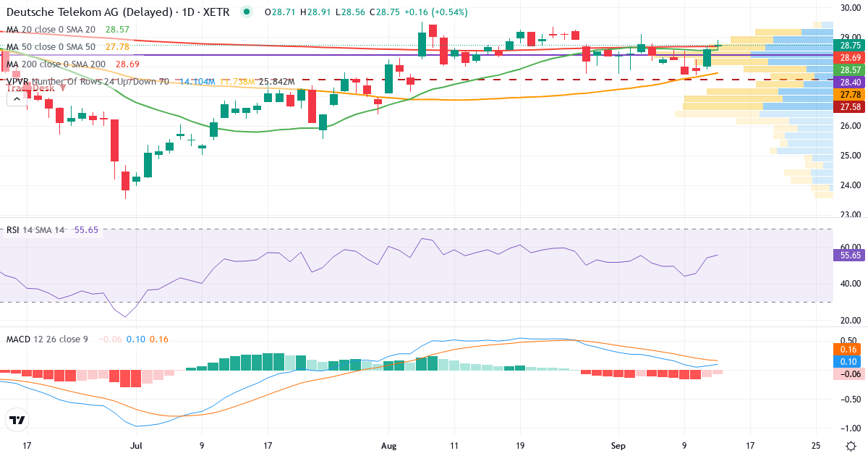This screenshot has width=868, height=456.
Task: Click VPVR down volume 11.738M
Action: tap(237, 82)
